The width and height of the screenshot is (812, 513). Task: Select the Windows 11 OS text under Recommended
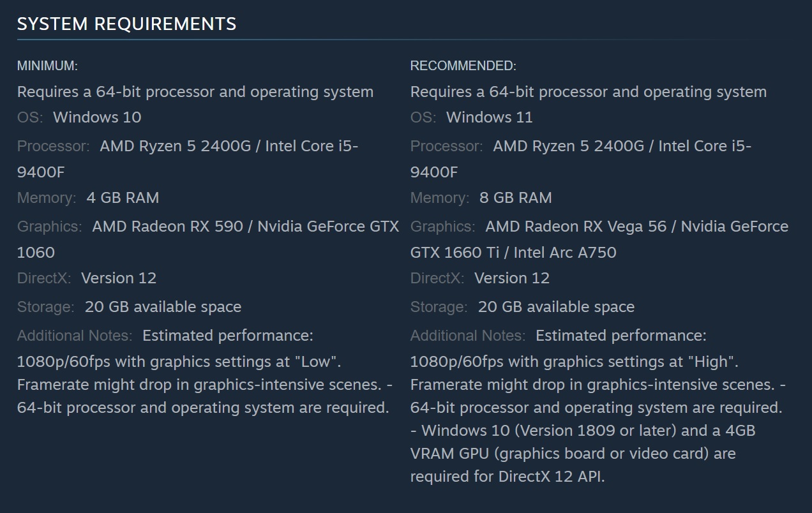tap(489, 117)
